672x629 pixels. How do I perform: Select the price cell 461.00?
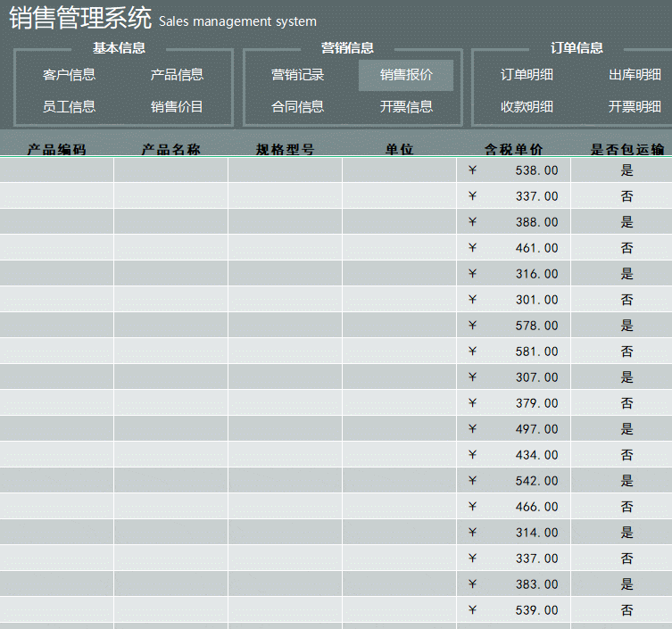[513, 248]
